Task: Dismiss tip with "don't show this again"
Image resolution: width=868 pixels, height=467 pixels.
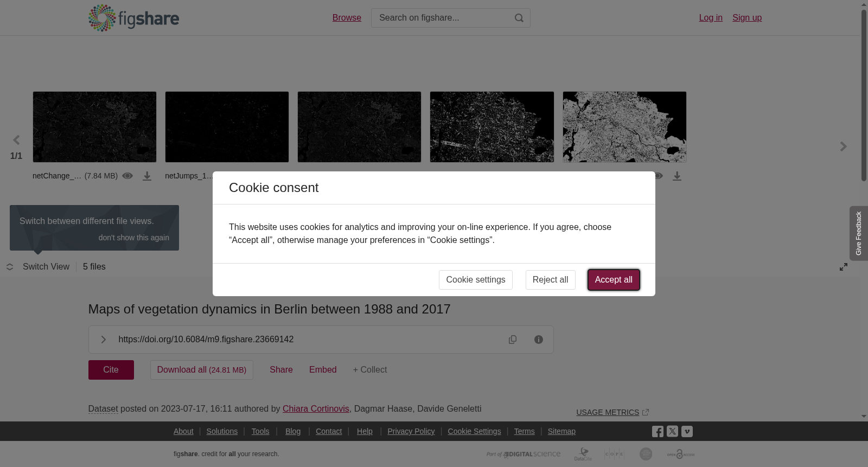Action: click(x=134, y=238)
